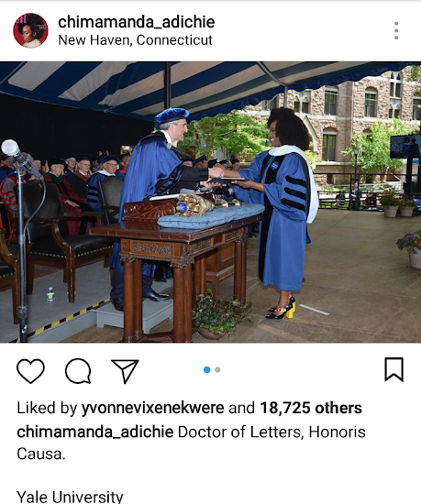Select chimamanda_adichie username in caption
The image size is (421, 504).
pos(95,432)
